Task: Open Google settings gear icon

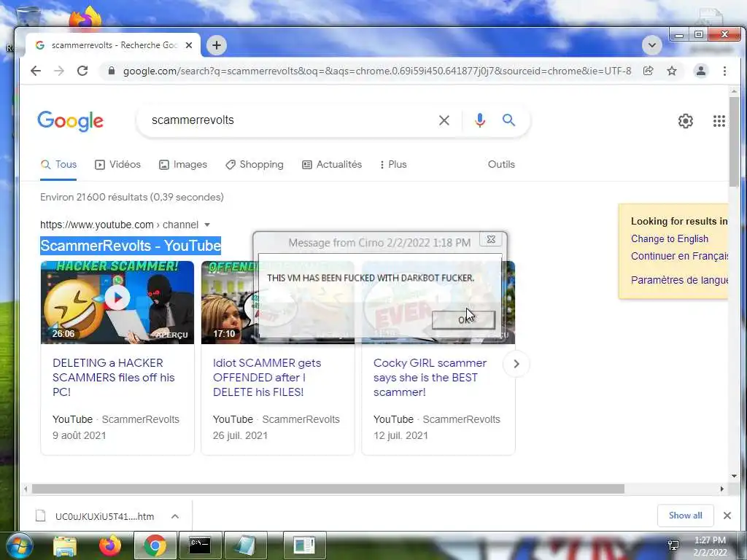Action: click(x=686, y=121)
